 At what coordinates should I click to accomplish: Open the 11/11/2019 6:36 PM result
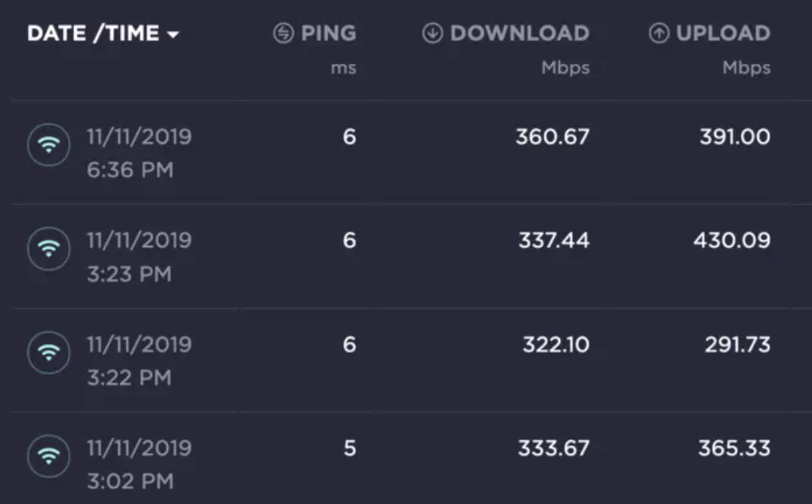[139, 153]
